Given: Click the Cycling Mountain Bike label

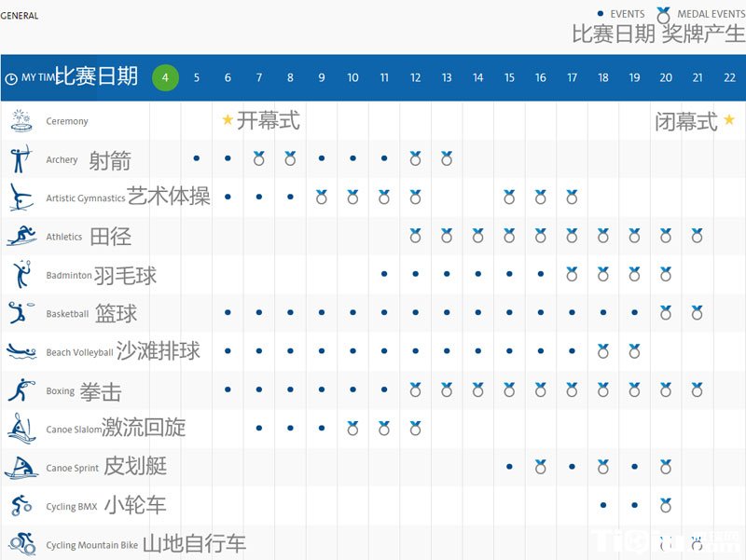Looking at the screenshot, I should [91, 545].
